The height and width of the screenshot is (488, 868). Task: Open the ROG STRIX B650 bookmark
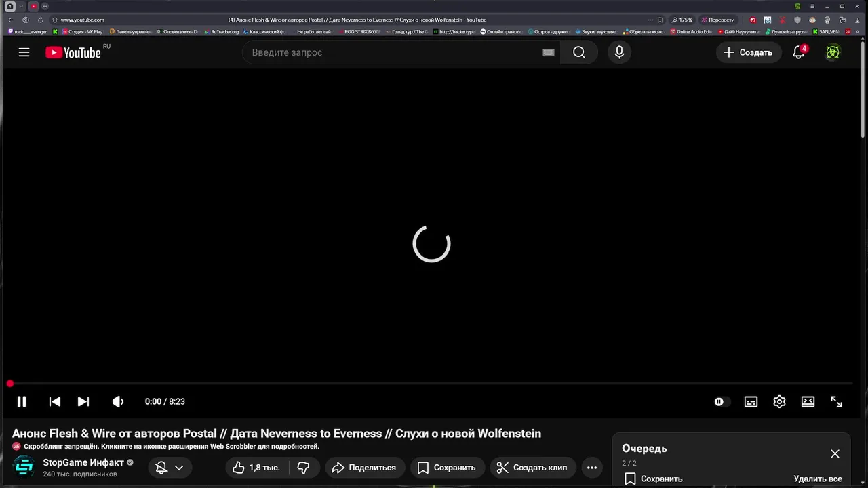(359, 31)
